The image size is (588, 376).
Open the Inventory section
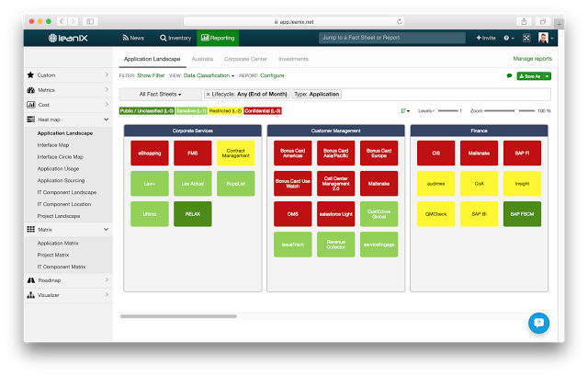(x=175, y=38)
